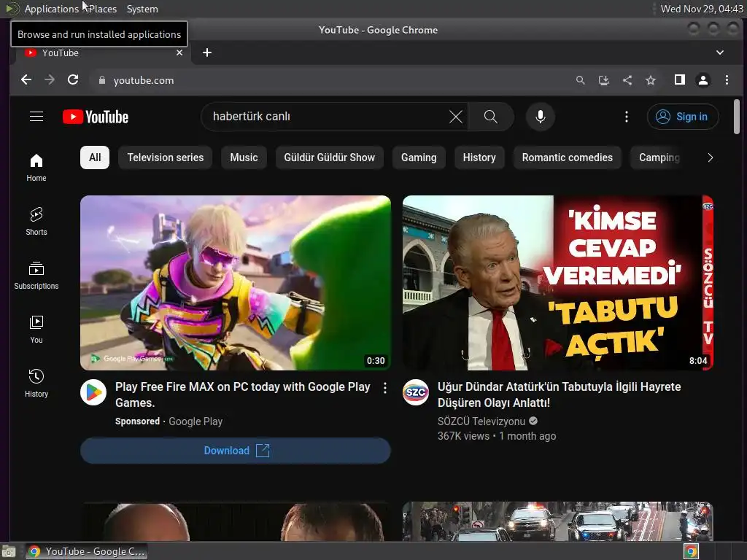
Task: Open Uğur Dündar video thumbnail
Action: coord(558,283)
